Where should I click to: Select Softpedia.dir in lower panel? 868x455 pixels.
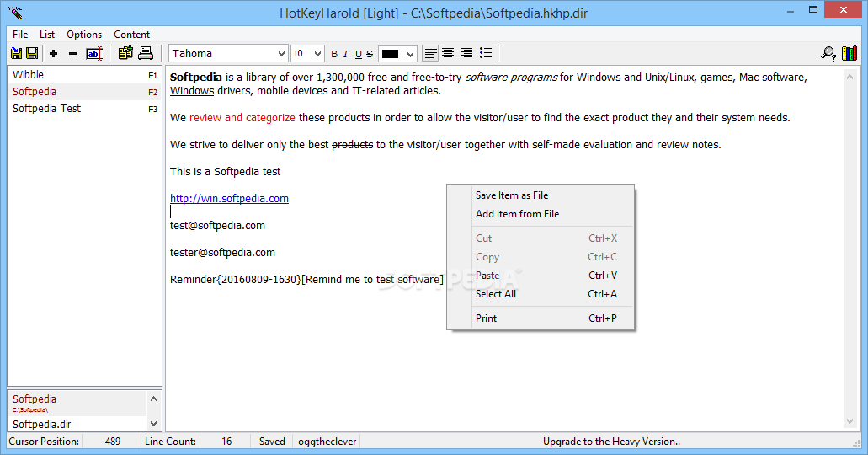(77, 424)
